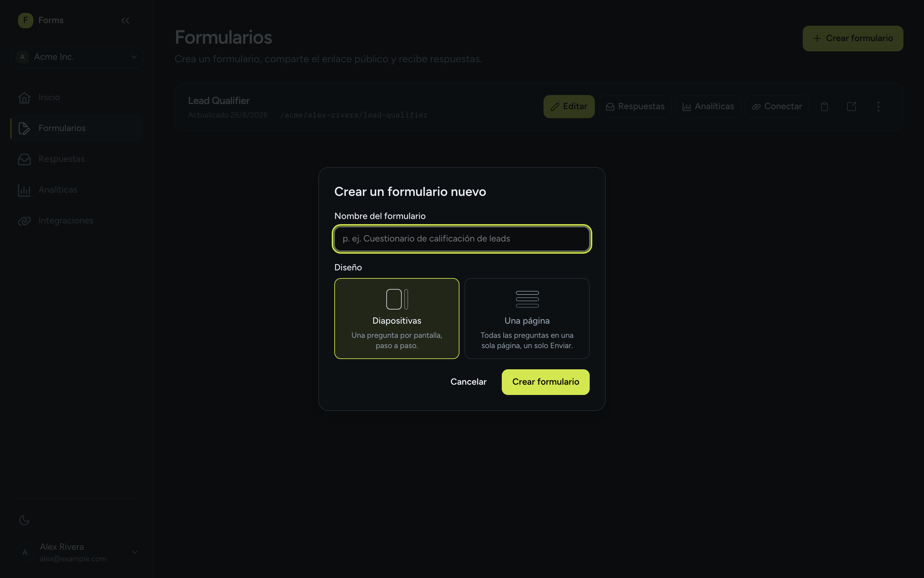
Task: Open Integraciones in the sidebar
Action: tap(77, 221)
